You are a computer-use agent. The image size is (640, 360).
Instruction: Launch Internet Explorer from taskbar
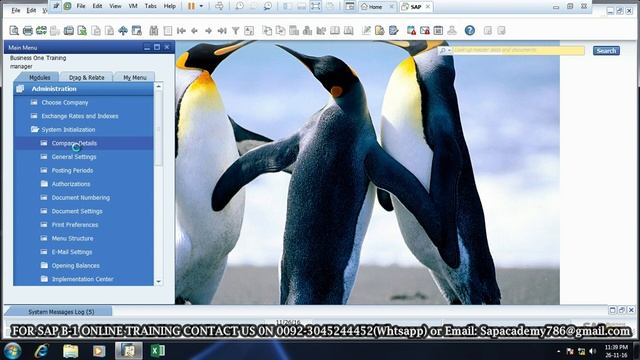[41, 351]
